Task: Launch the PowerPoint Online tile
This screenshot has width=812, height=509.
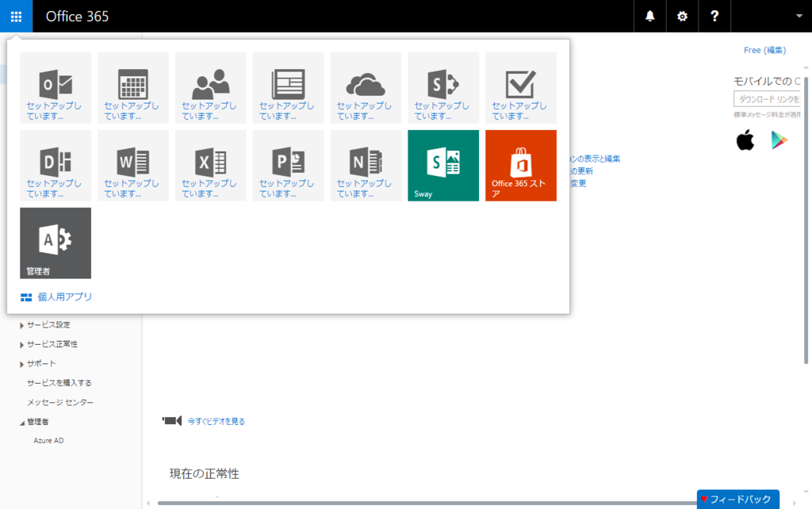Action: tap(288, 165)
